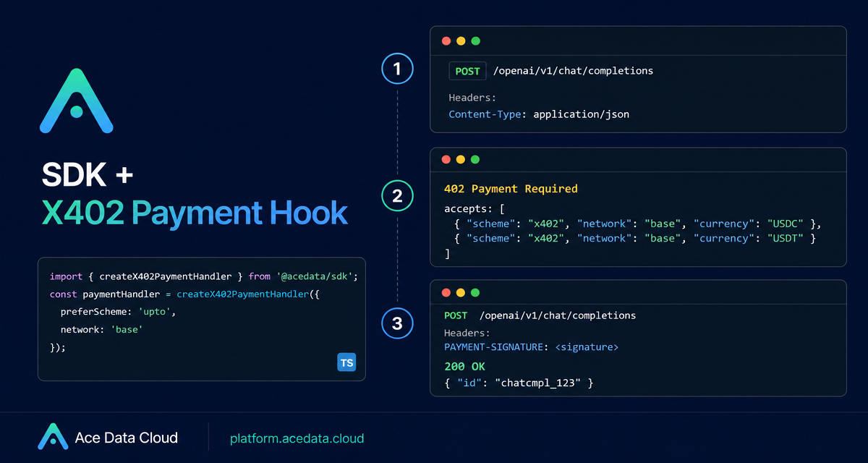Click the red dot in the 402 Payment Required window
The height and width of the screenshot is (463, 868).
[x=446, y=160]
